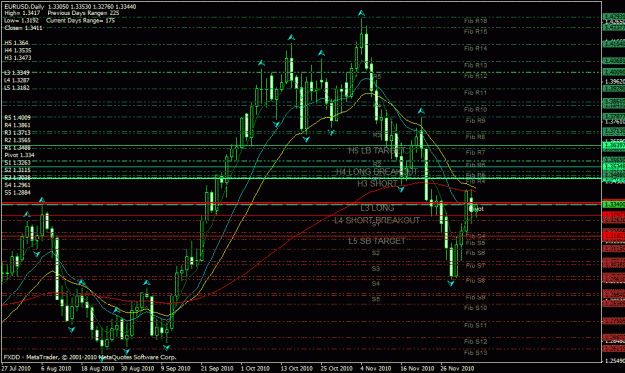The image size is (625, 373).
Task: Click the 'S4 1.2961' support label
Action: point(18,185)
